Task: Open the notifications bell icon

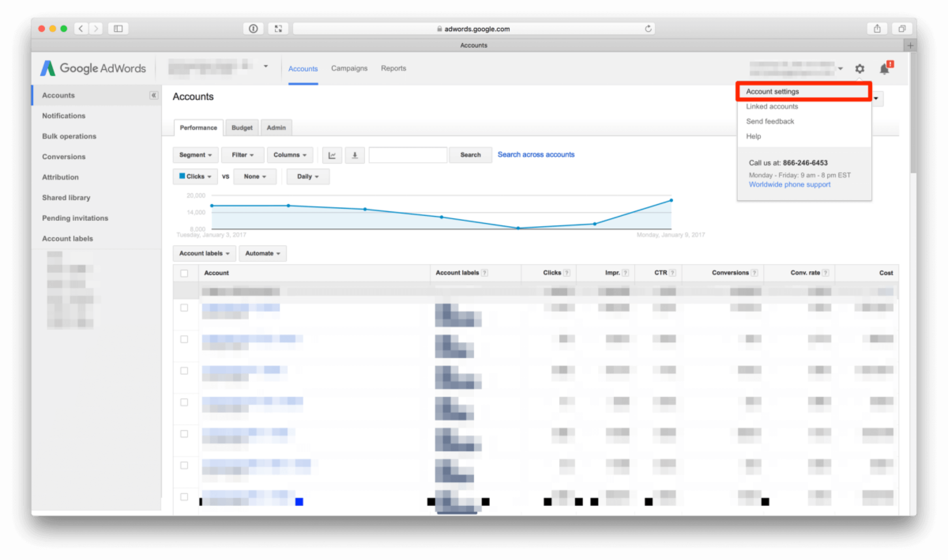Action: click(884, 69)
